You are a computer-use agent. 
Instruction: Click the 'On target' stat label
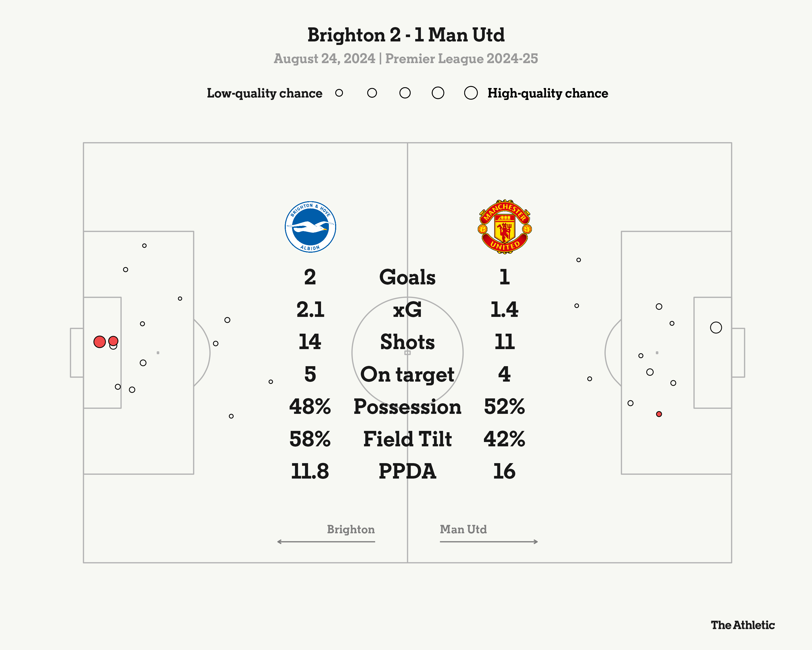point(407,375)
